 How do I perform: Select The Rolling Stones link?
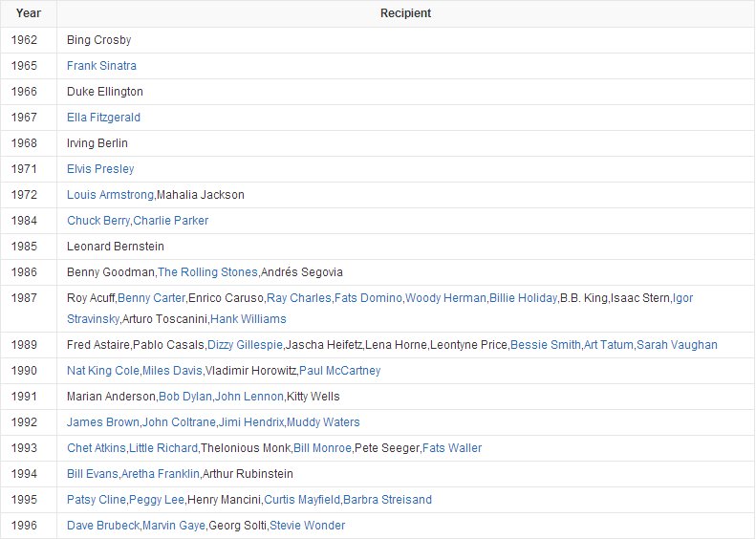click(x=208, y=272)
